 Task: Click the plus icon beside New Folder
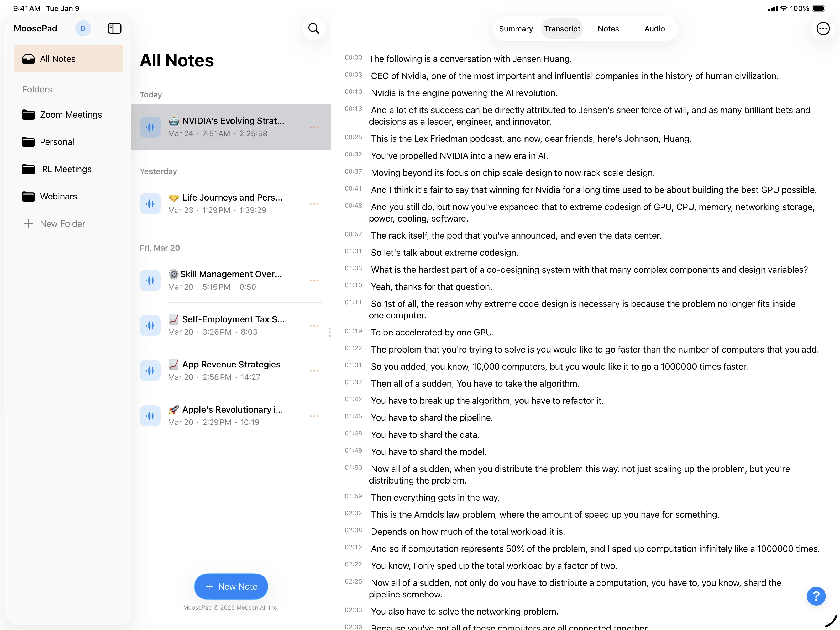click(x=28, y=224)
